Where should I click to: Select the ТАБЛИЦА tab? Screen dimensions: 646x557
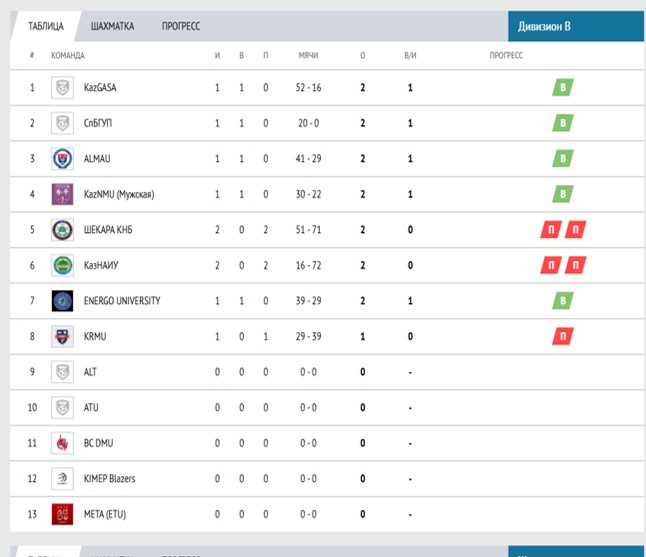(46, 26)
